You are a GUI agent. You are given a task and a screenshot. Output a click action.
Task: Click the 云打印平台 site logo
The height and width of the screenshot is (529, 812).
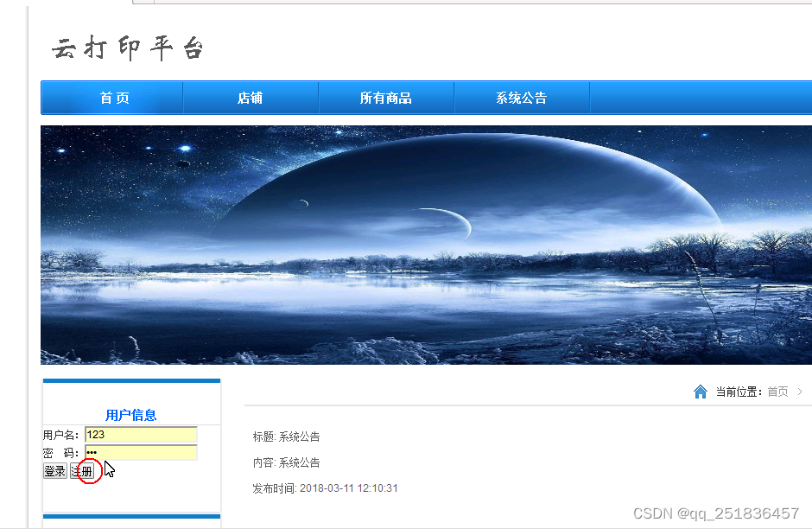[x=128, y=48]
